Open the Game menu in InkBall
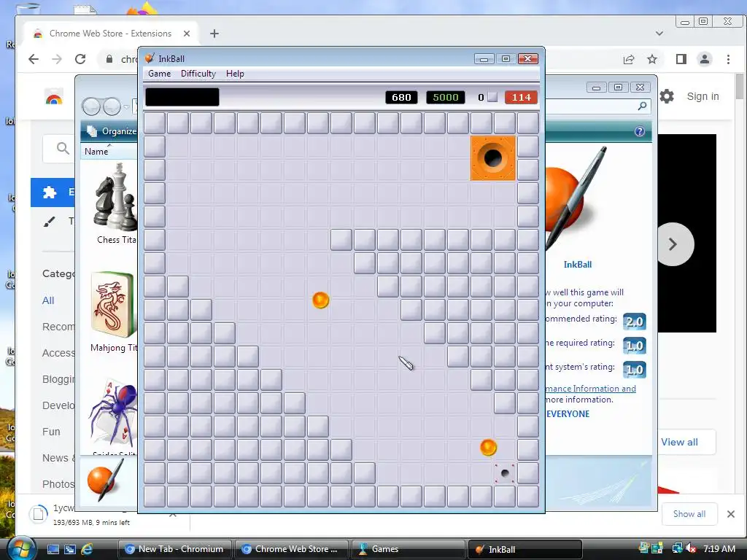 click(x=159, y=74)
